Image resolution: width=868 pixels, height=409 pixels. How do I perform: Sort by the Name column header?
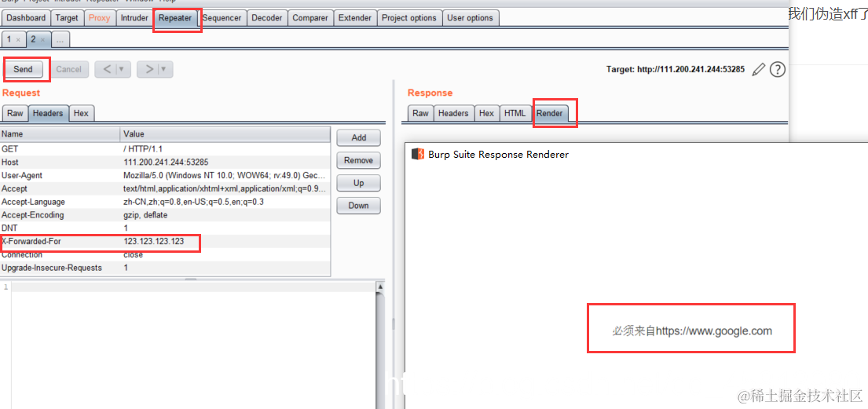click(60, 134)
